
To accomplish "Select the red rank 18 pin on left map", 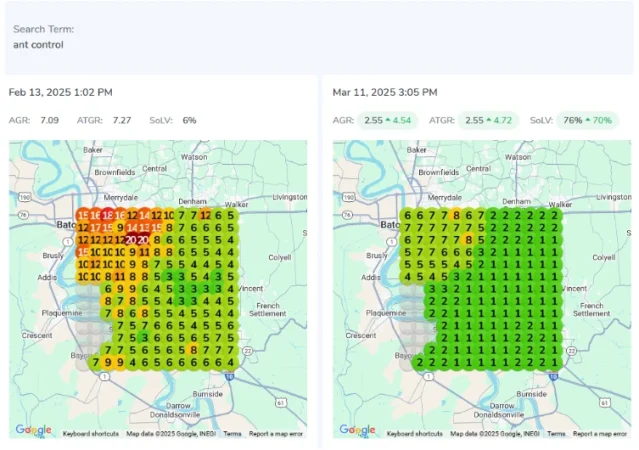I will 108,215.
